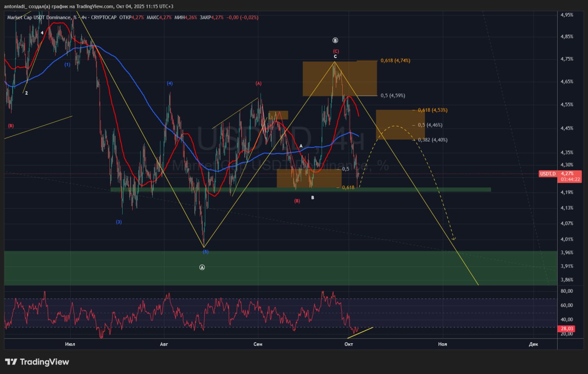Screen dimensions: 588x374
Task: Click the Ноя month label on time axis
Action: [x=442, y=344]
